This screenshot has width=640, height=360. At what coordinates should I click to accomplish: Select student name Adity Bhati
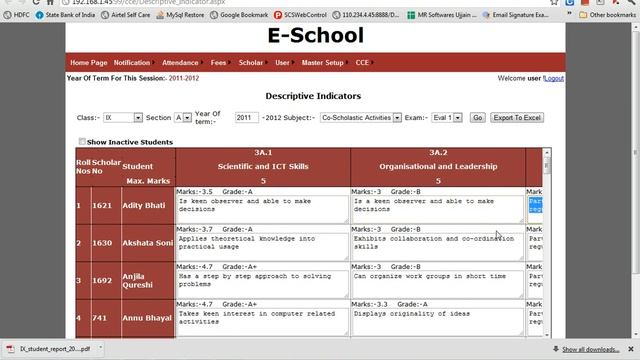click(x=144, y=205)
